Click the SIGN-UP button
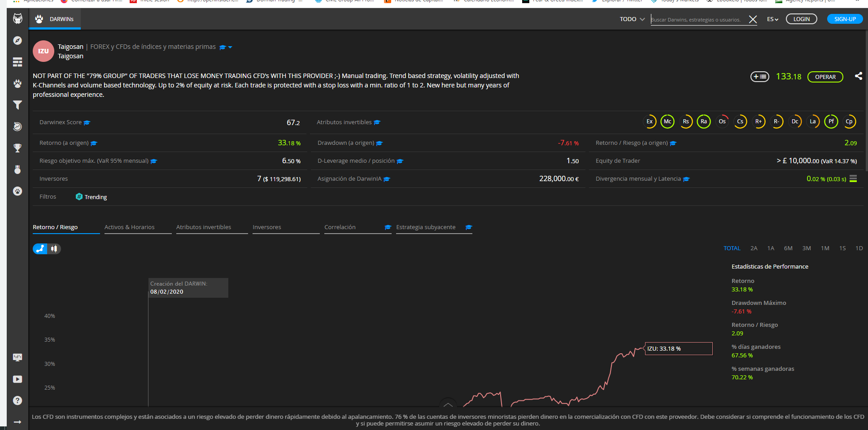The width and height of the screenshot is (868, 430). coord(845,19)
